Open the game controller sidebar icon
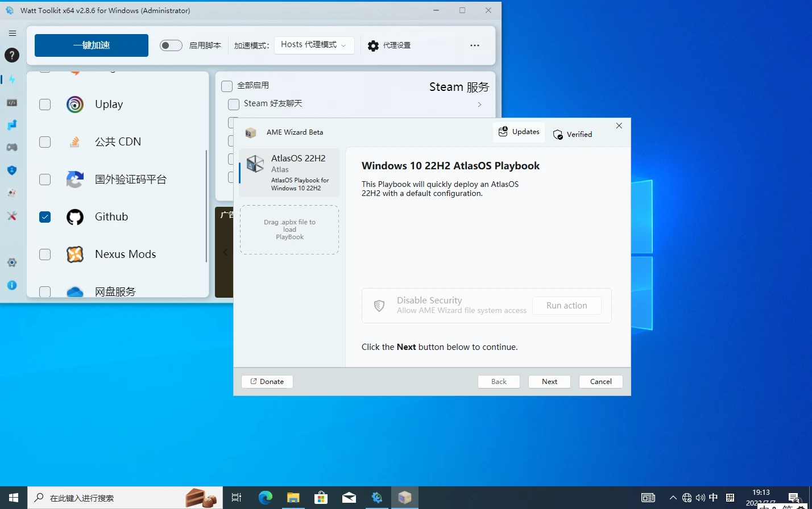Viewport: 812px width, 509px height. [x=12, y=147]
